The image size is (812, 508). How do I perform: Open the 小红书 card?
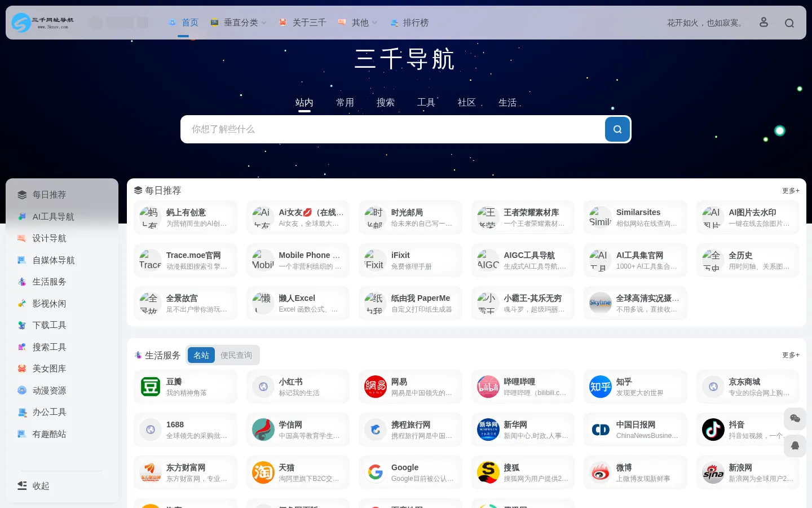click(x=298, y=387)
